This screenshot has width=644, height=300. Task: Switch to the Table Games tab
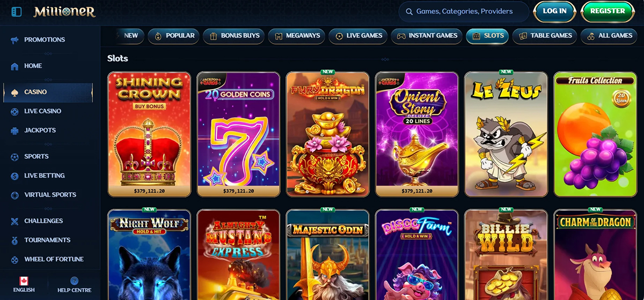[545, 36]
